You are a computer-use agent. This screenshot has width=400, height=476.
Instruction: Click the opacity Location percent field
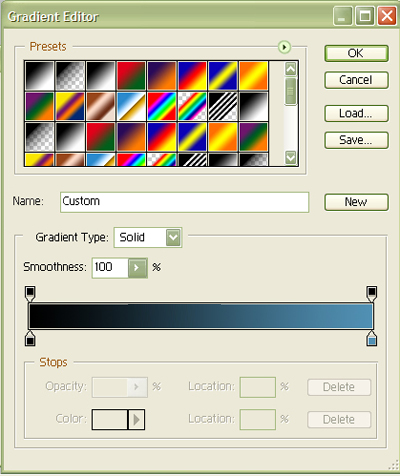click(258, 387)
